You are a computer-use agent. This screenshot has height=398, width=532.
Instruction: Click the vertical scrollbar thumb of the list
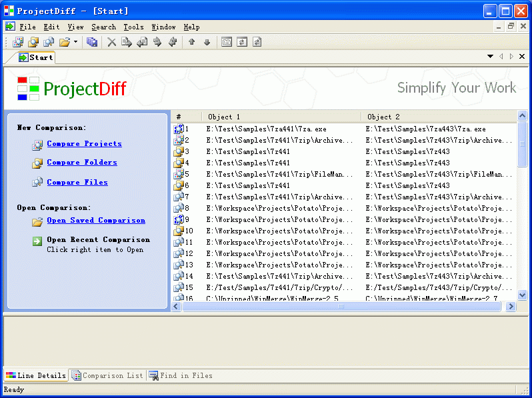pos(522,144)
